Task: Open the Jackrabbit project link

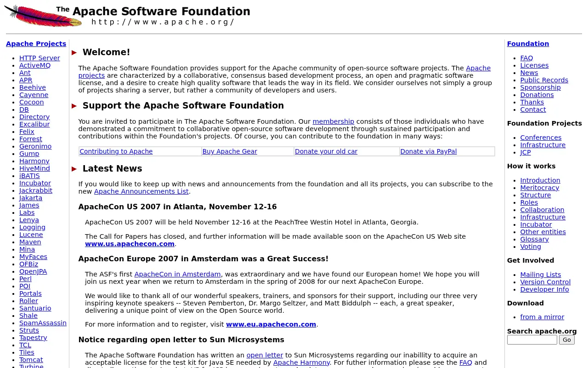Action: point(36,190)
